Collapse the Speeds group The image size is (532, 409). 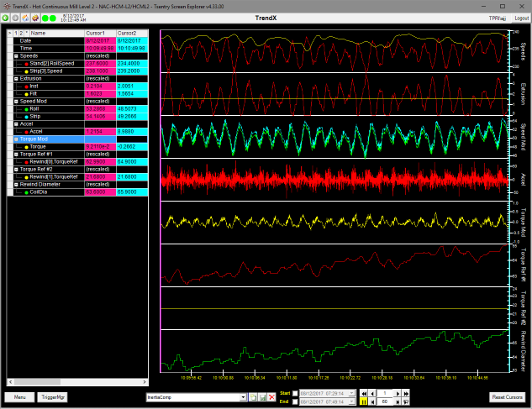[16, 56]
